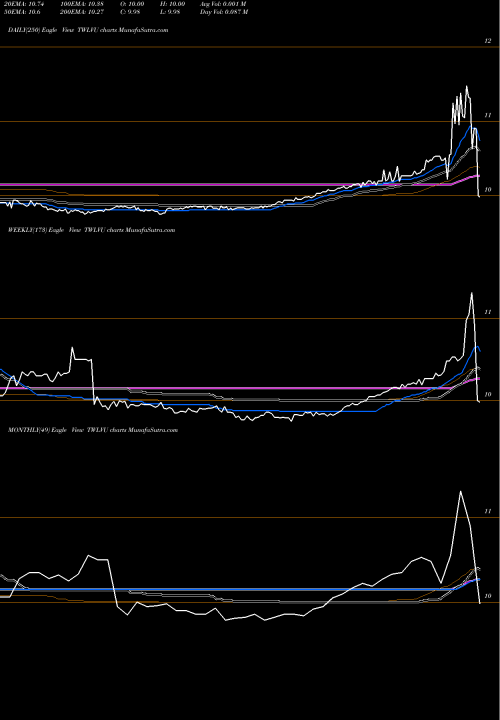The width and height of the screenshot is (500, 720).
Task: Click the MONTHLY(49) Eagle View chart title
Action: point(93,430)
